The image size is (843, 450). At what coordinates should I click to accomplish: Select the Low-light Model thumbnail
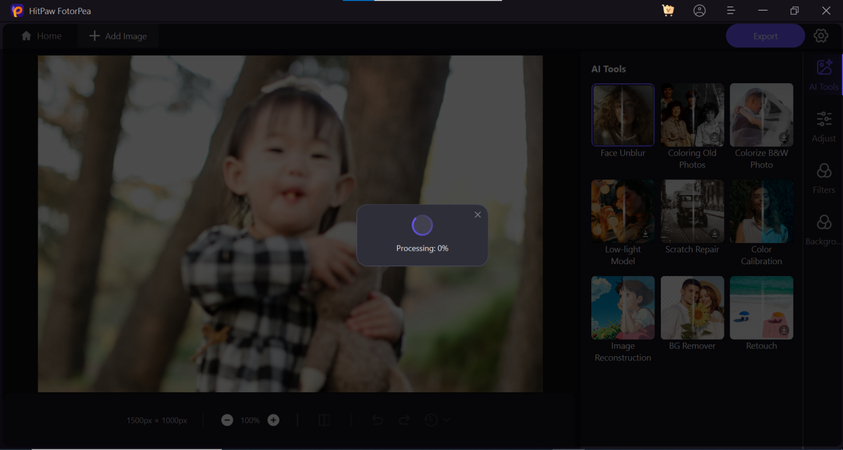[x=623, y=211]
